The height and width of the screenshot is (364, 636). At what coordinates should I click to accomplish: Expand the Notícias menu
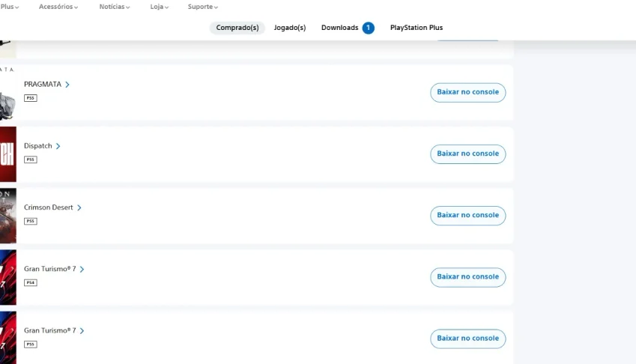click(x=115, y=7)
